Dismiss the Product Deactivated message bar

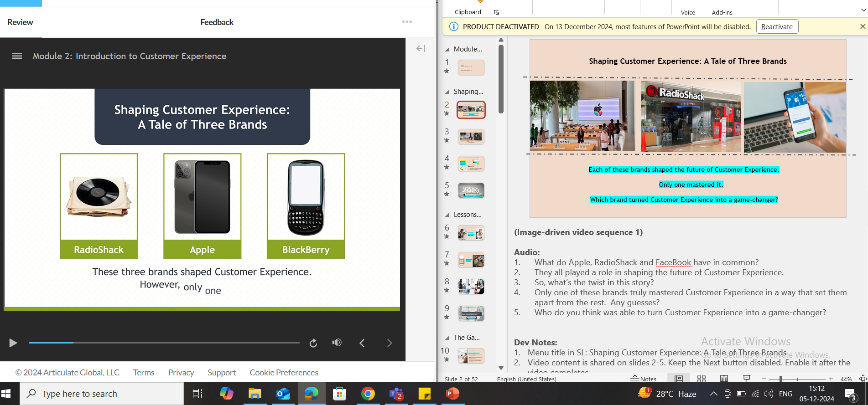[x=863, y=26]
